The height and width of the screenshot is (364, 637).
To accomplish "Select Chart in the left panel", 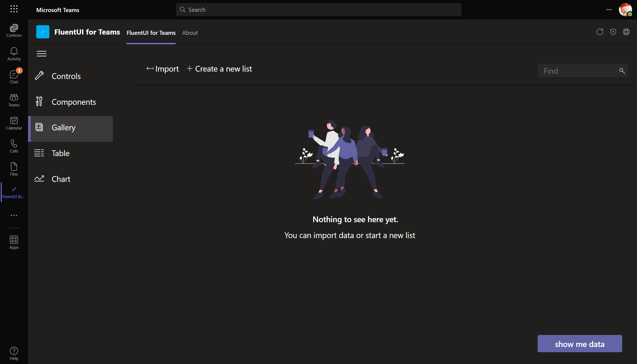I will pos(61,179).
